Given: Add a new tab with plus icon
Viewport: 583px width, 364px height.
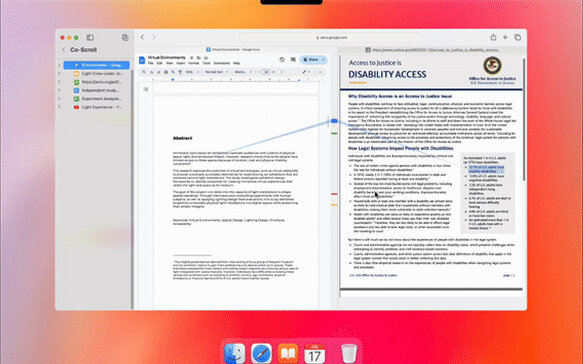Looking at the screenshot, I should coord(505,37).
